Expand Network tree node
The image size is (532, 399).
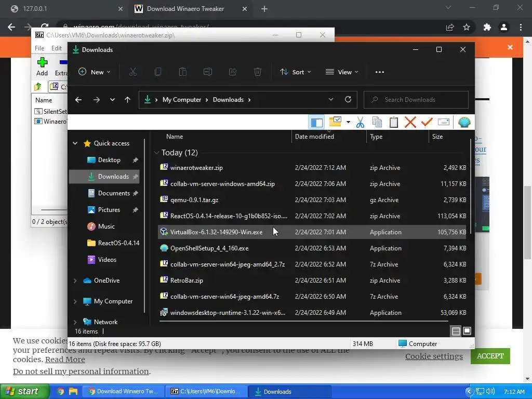tap(75, 322)
